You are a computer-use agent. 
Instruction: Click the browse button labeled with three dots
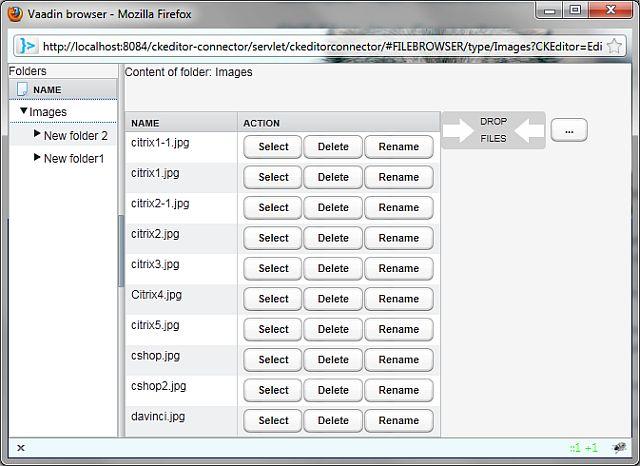point(569,131)
